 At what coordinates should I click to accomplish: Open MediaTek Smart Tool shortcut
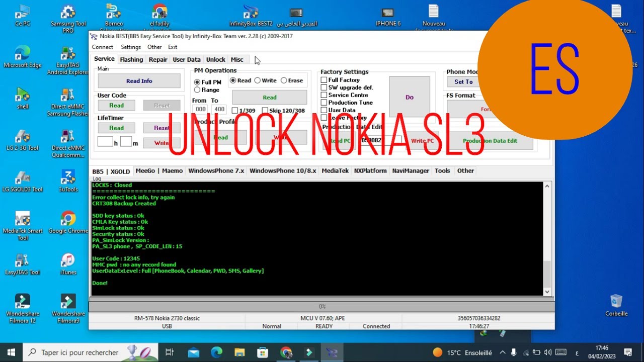pos(22,226)
